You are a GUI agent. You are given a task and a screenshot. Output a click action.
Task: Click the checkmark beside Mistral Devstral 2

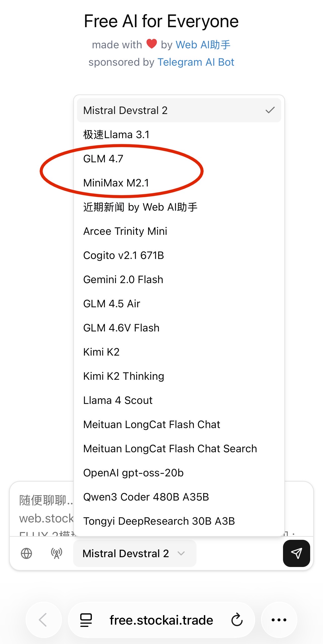point(270,110)
